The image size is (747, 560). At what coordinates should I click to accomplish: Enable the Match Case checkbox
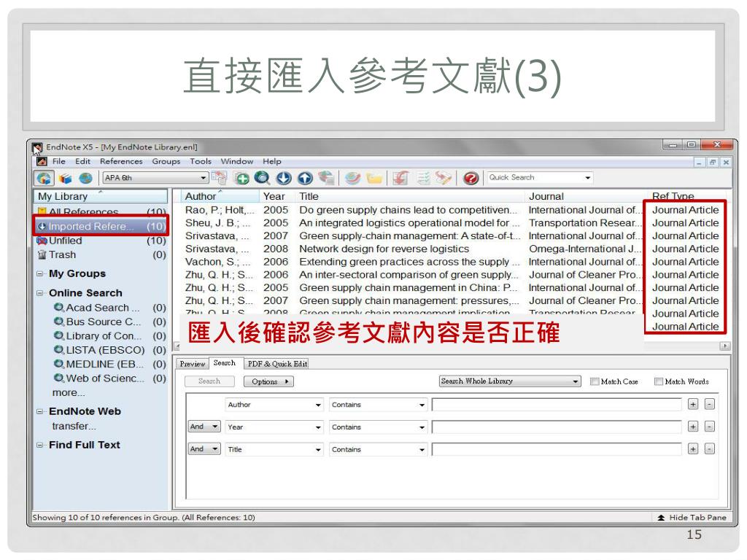coord(594,381)
